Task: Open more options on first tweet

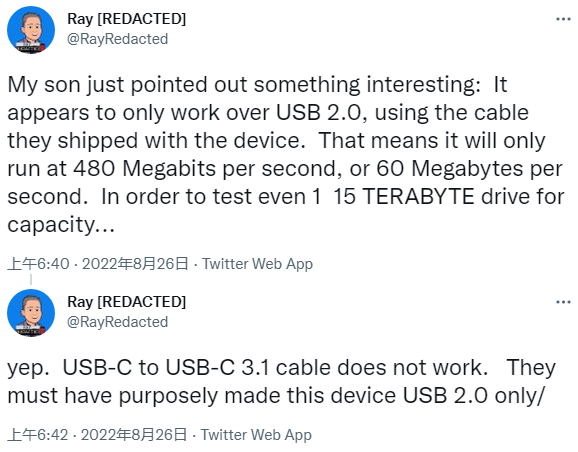Action: [563, 19]
